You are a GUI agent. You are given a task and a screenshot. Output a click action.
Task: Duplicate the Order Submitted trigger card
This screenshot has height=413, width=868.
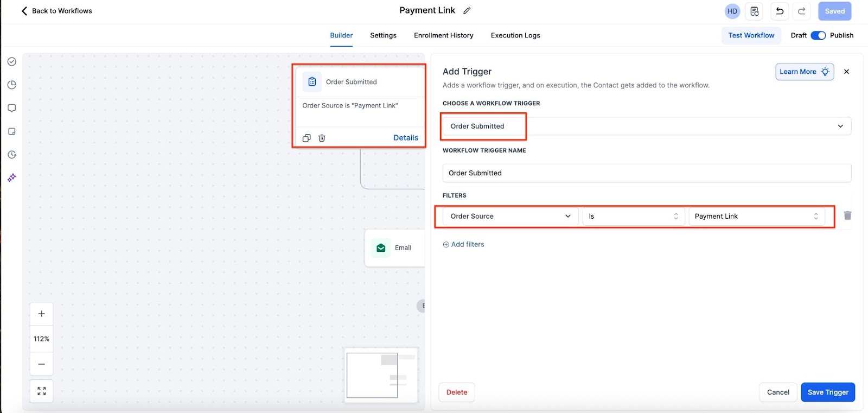(x=307, y=138)
